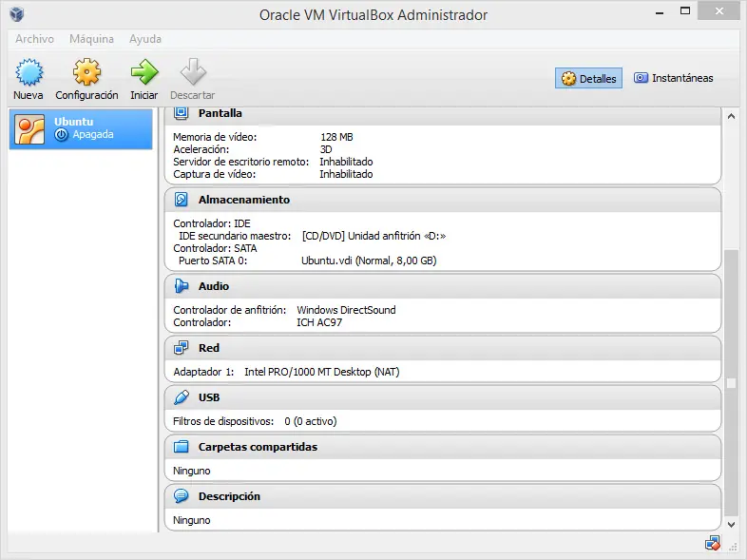Open the Carpetas compartidas section header
747x560 pixels.
pos(443,447)
